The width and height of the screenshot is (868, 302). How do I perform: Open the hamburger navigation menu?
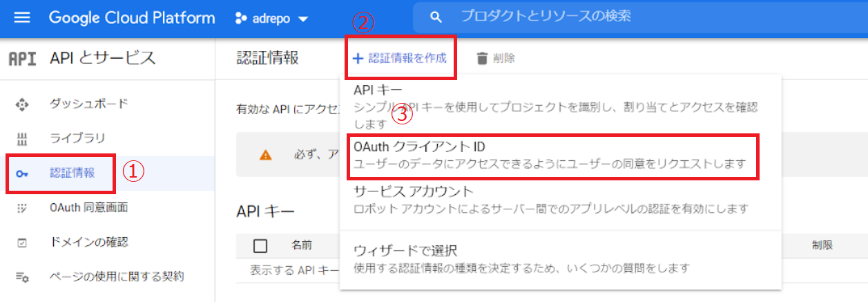[22, 18]
